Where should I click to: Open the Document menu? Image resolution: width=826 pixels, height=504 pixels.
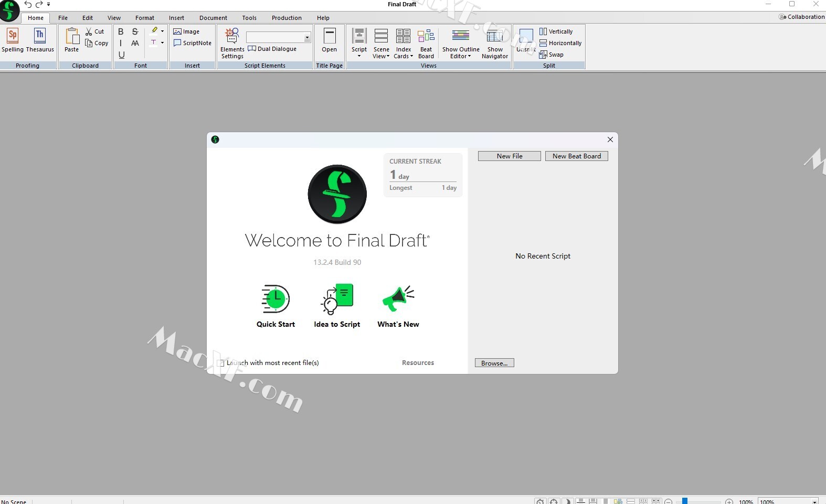point(213,18)
